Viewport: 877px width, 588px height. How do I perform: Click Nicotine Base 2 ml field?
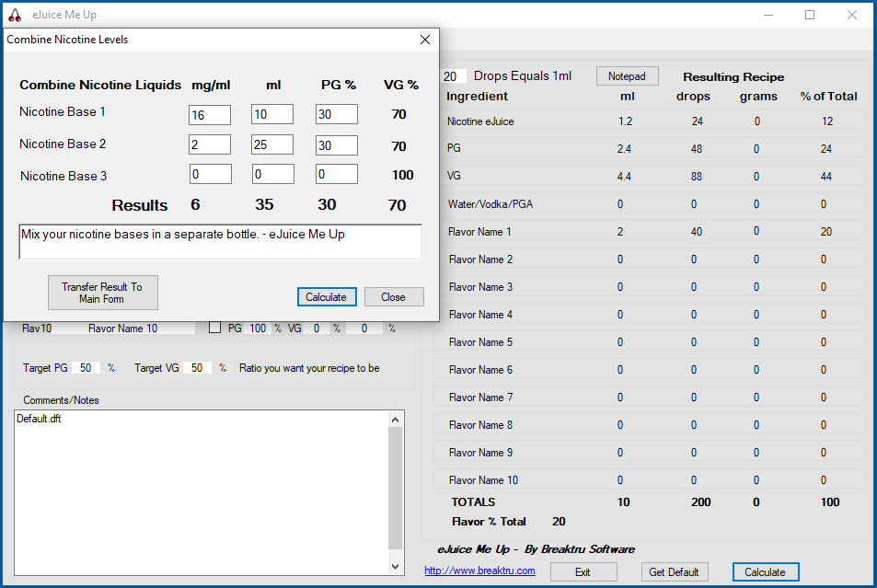coord(272,144)
